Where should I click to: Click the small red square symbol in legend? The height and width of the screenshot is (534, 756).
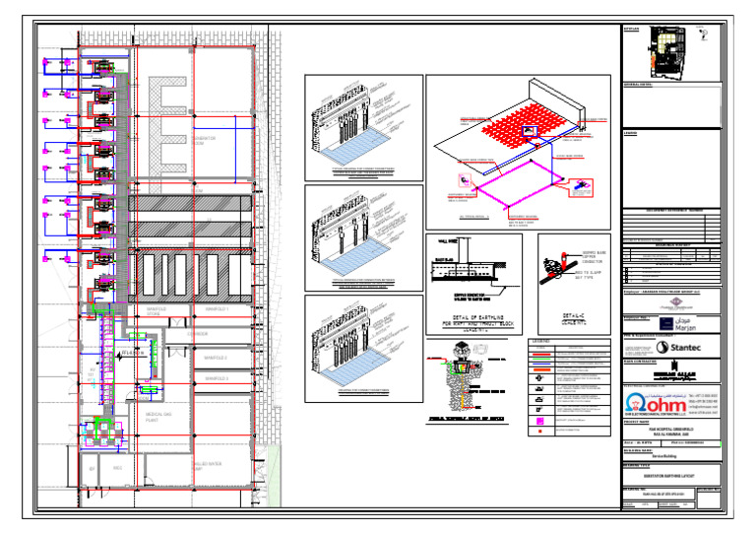pos(540,431)
